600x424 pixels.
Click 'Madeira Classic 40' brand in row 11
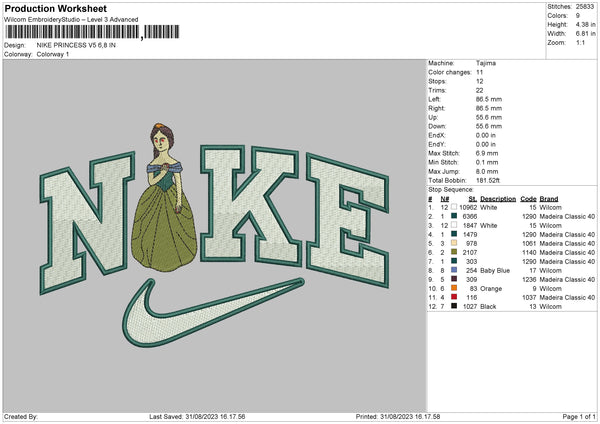[x=567, y=298]
